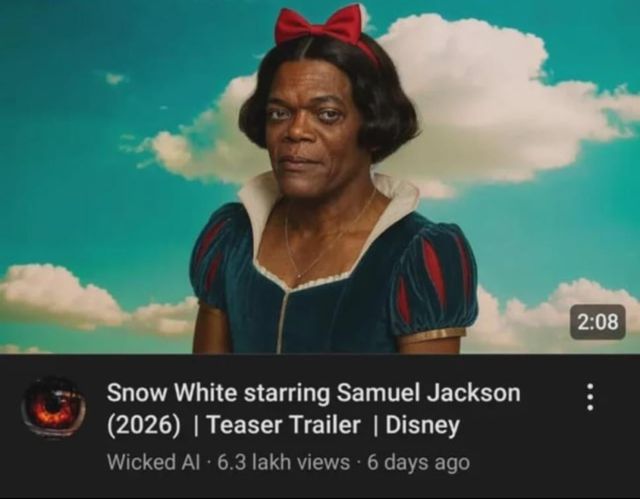Click the Wicked AI channel avatar
This screenshot has width=640, height=499.
53,408
